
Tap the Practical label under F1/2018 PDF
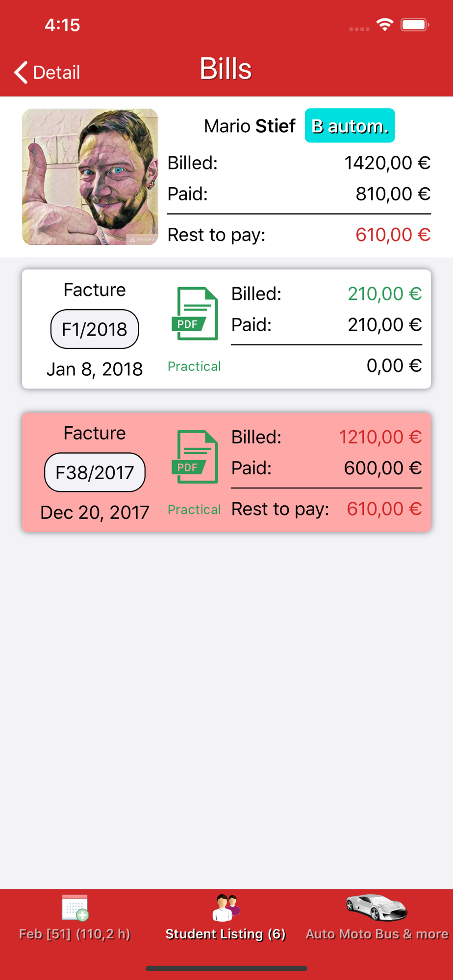click(194, 366)
